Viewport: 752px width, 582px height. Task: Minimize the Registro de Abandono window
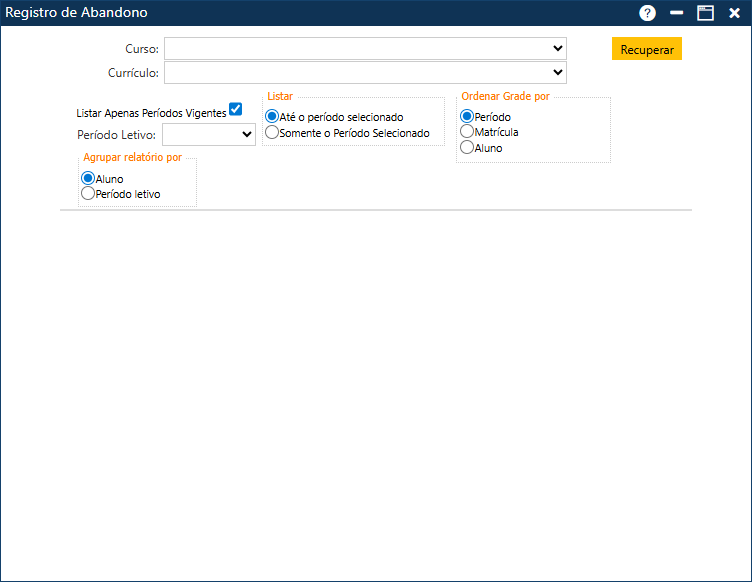tap(677, 13)
